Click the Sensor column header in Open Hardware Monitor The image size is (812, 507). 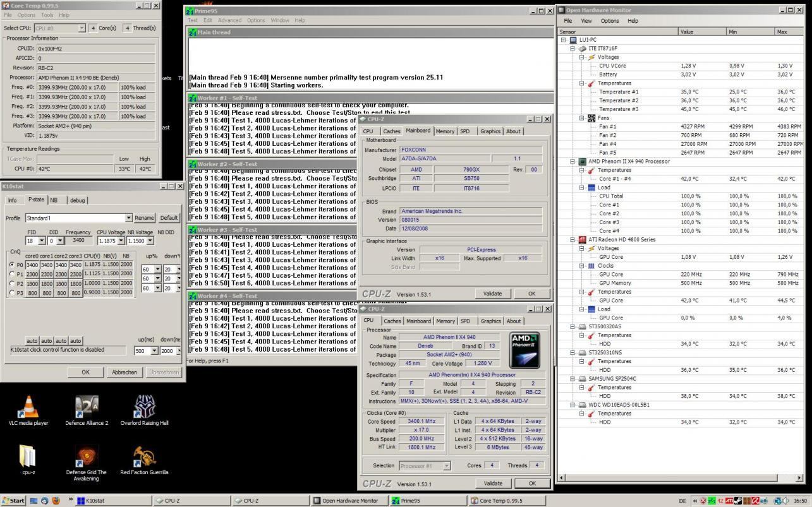tap(617, 32)
